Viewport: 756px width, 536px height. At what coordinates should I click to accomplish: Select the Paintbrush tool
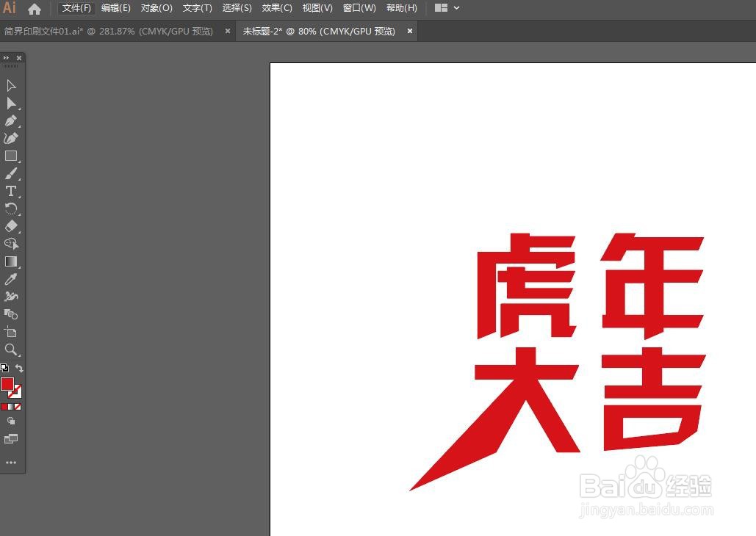click(x=11, y=173)
